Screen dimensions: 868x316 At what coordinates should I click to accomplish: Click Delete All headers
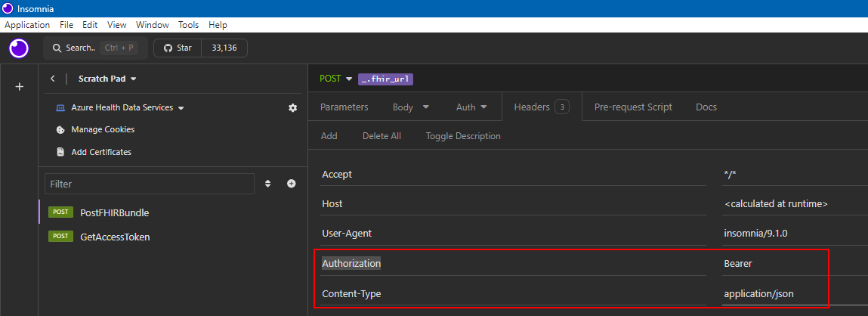coord(382,136)
